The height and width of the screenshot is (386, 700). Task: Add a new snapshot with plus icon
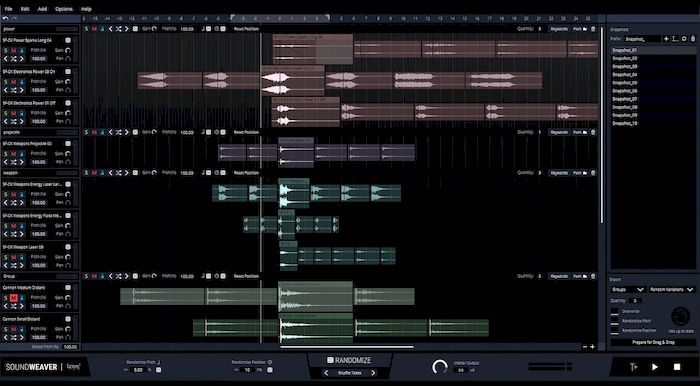tap(666, 39)
